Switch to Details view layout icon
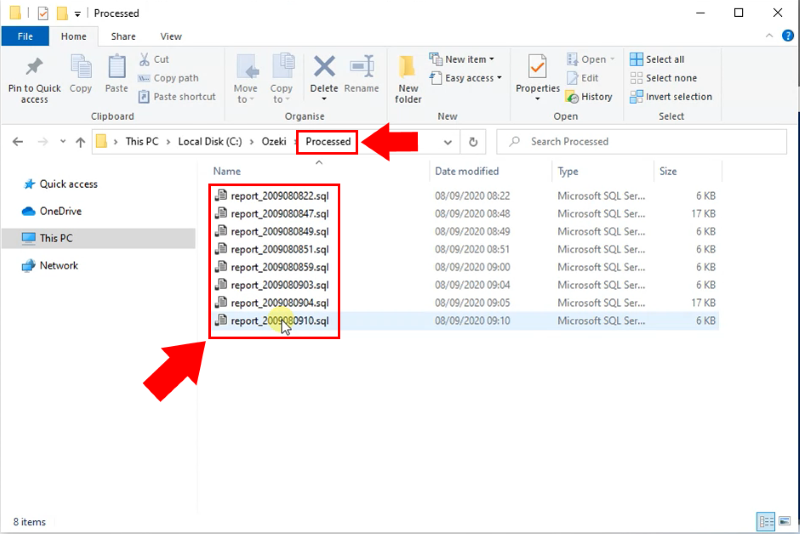This screenshot has height=534, width=800. (x=766, y=521)
